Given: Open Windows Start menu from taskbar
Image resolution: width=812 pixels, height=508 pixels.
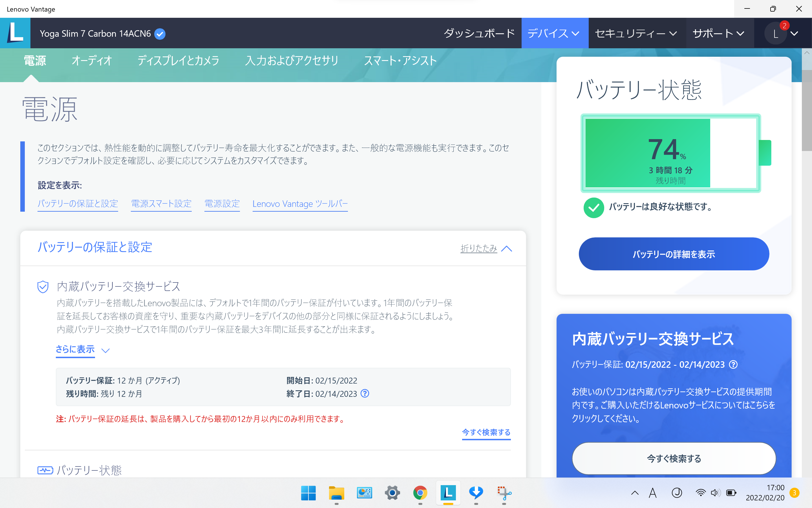Looking at the screenshot, I should (308, 493).
